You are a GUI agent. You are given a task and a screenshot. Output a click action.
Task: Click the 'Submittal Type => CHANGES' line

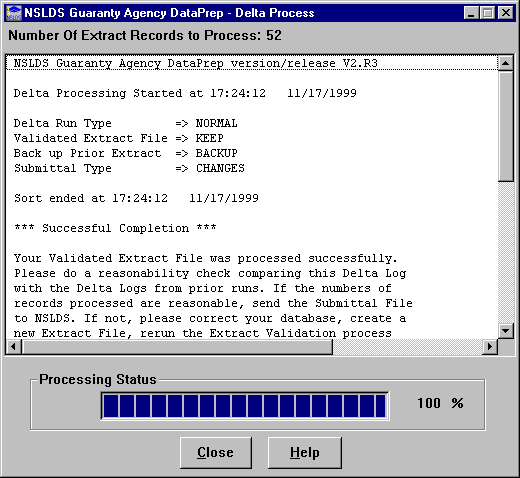[129, 168]
